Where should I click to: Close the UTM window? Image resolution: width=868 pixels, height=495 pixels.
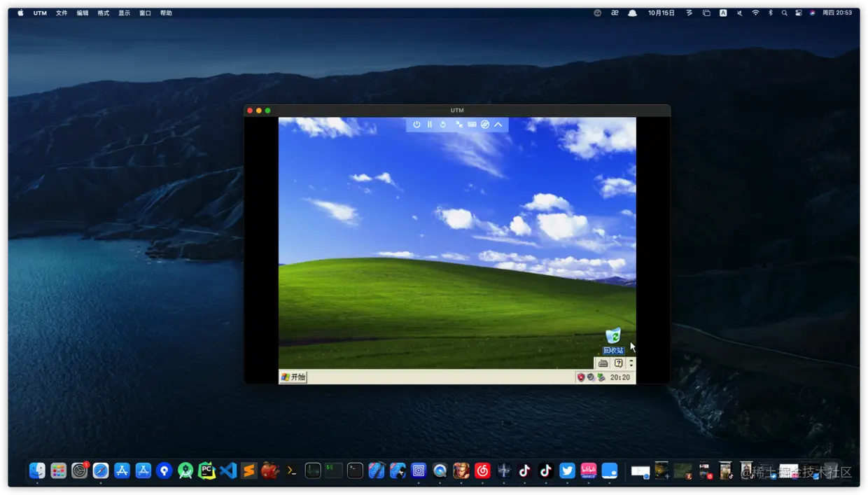(250, 111)
